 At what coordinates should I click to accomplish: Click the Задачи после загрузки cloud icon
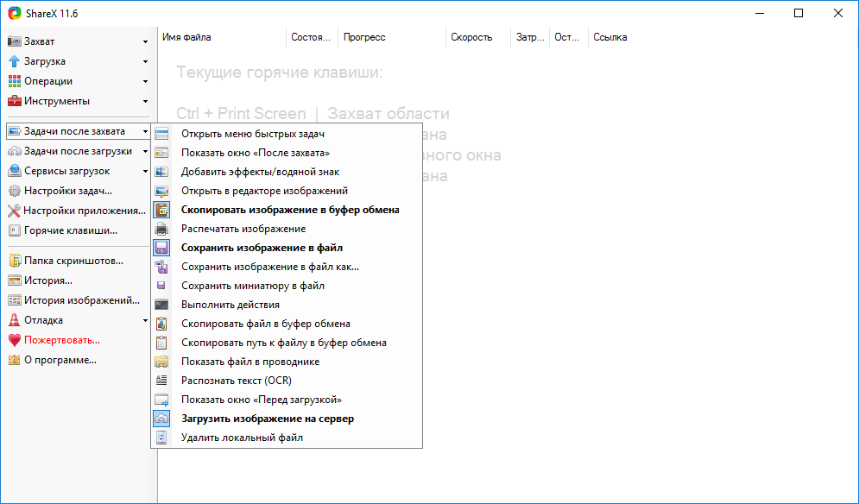14,151
